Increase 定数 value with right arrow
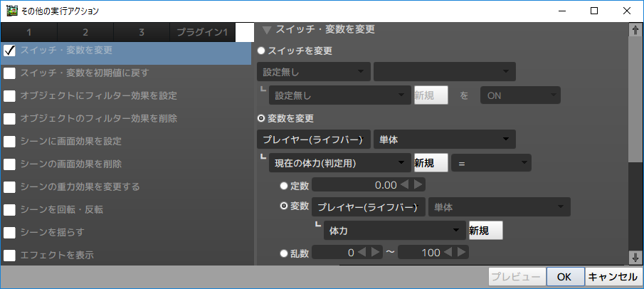The height and width of the screenshot is (289, 644). (418, 185)
